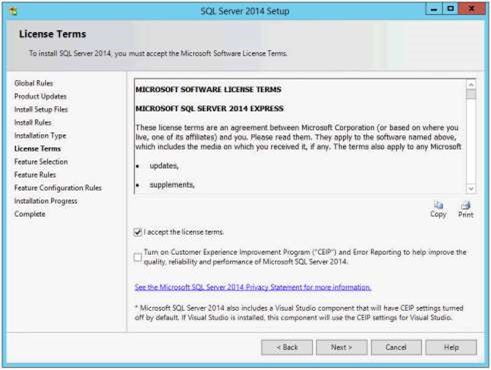Screen dimensions: 491x370
Task: Click the license text scrollbar down arrow
Action: [471, 189]
